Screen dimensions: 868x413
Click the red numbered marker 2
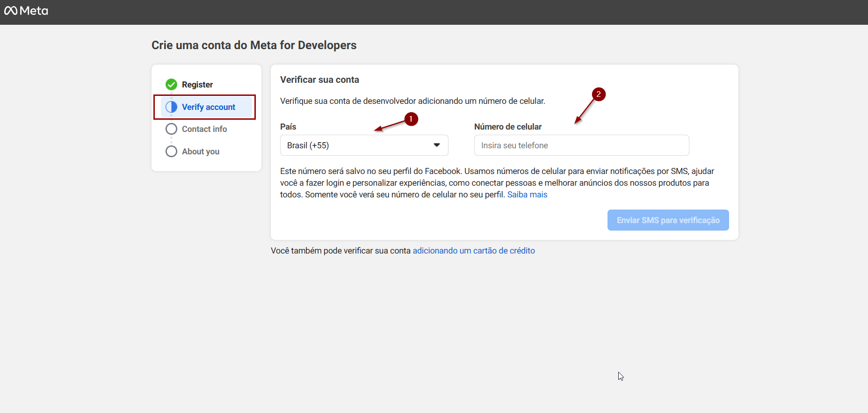598,94
